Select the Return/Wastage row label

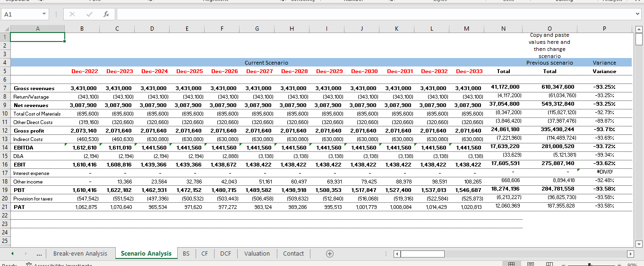pyautogui.click(x=31, y=97)
